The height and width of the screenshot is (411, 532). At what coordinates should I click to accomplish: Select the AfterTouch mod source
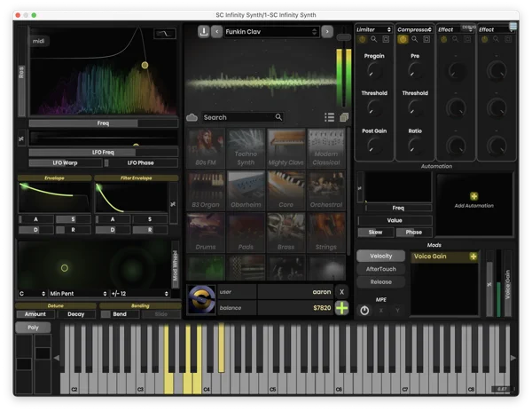click(380, 269)
